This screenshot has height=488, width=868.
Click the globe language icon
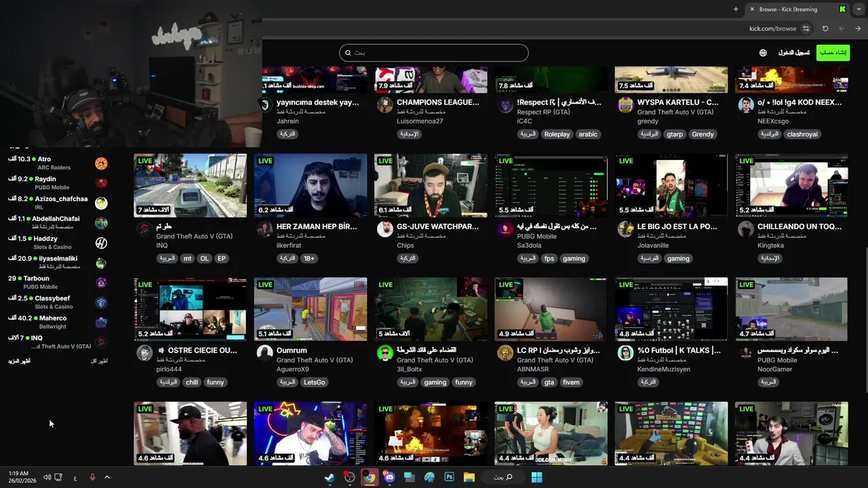tap(763, 53)
